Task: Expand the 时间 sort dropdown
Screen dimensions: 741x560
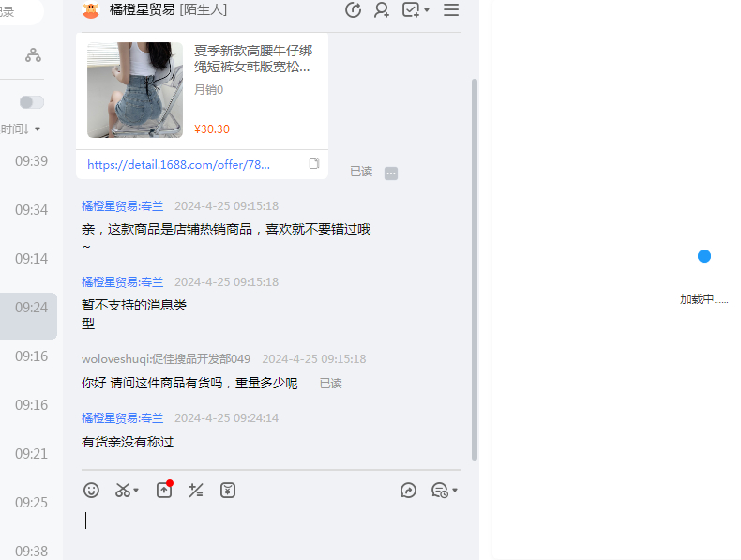Action: click(x=21, y=129)
